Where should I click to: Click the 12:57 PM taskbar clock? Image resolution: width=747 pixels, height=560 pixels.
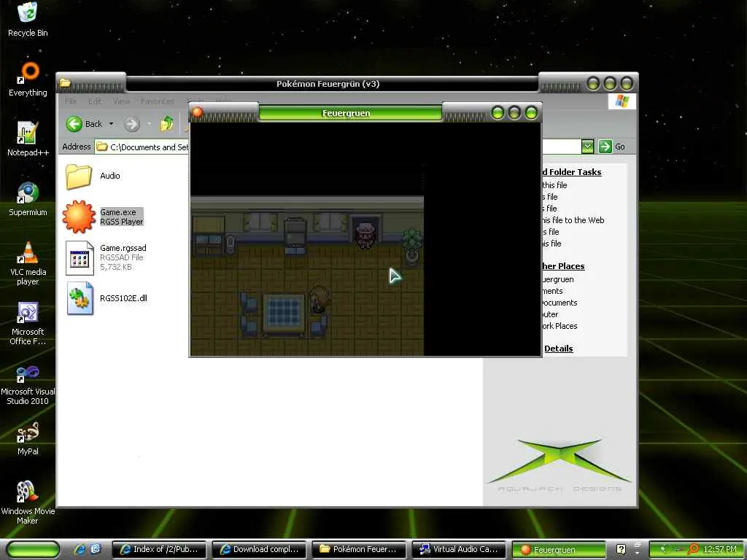click(x=720, y=550)
